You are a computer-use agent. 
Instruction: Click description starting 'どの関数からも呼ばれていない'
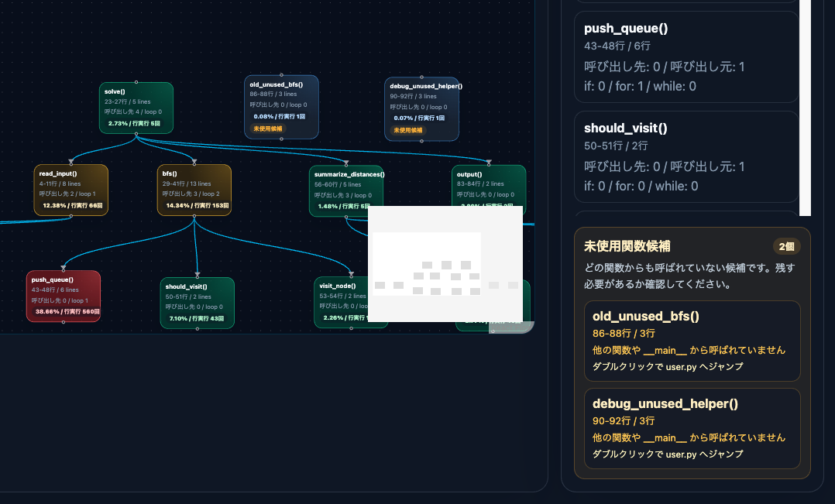[689, 276]
